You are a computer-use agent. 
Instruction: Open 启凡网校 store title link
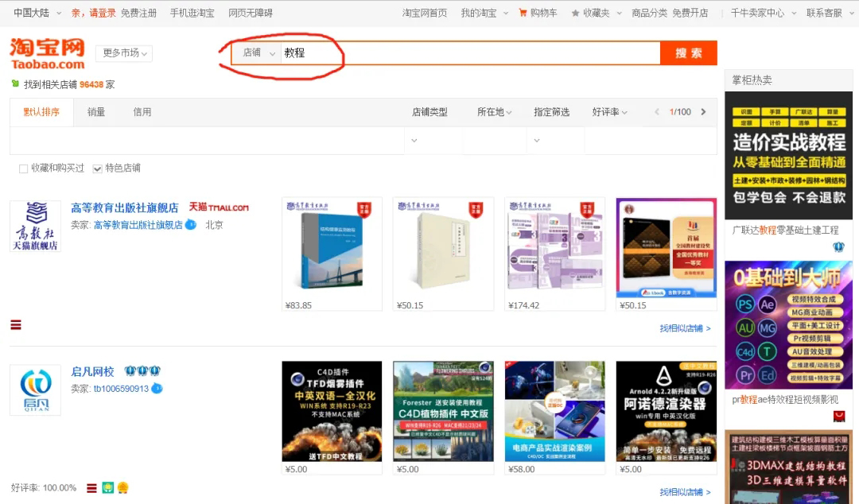point(92,371)
